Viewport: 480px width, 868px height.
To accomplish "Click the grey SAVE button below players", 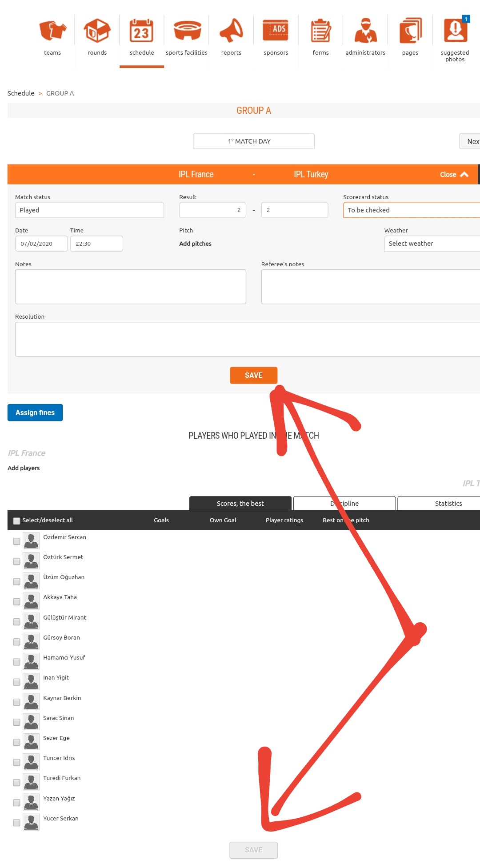I will coord(254,850).
